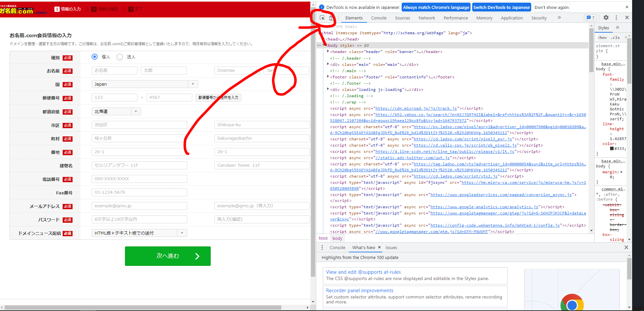Open View and edit @supports at-rules link
The image size is (644, 311).
pos(363,272)
